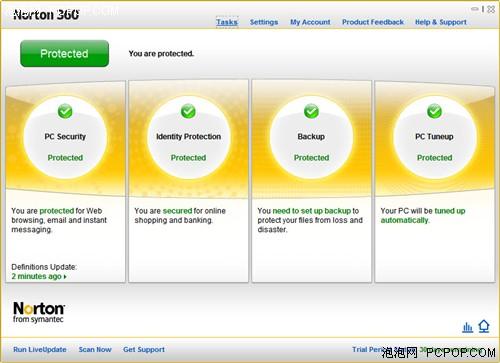This screenshot has height=363, width=500.
Task: Open the Tasks menu
Action: (x=227, y=22)
